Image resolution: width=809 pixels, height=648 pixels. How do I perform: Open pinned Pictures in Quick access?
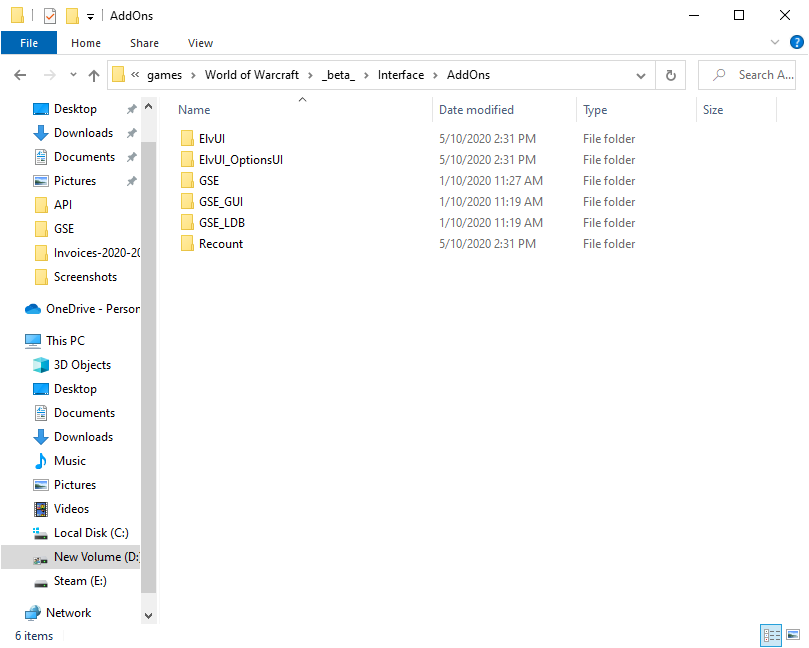pos(75,181)
